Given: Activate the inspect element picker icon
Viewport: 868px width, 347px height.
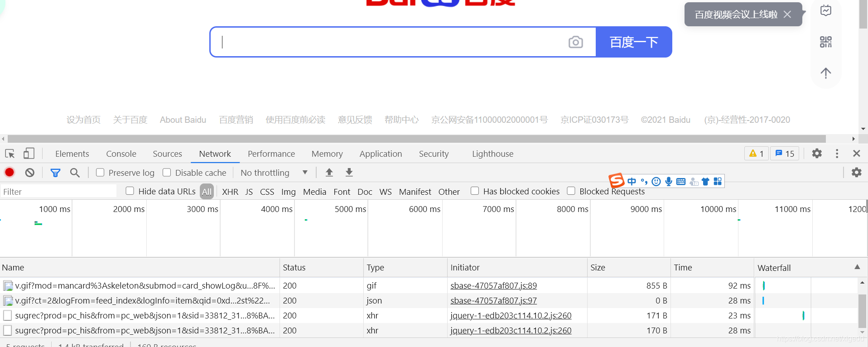Looking at the screenshot, I should click(x=10, y=154).
